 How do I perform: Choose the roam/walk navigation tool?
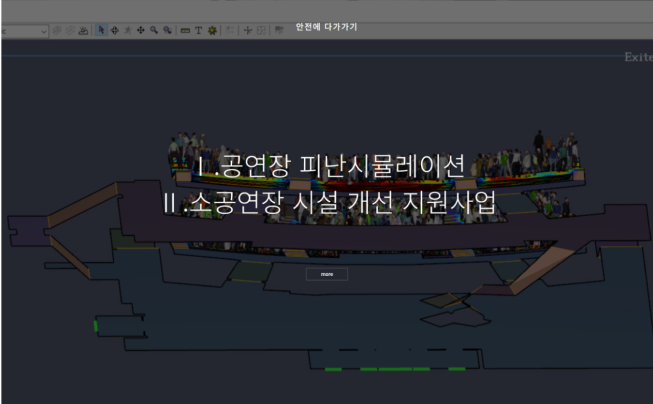click(127, 31)
